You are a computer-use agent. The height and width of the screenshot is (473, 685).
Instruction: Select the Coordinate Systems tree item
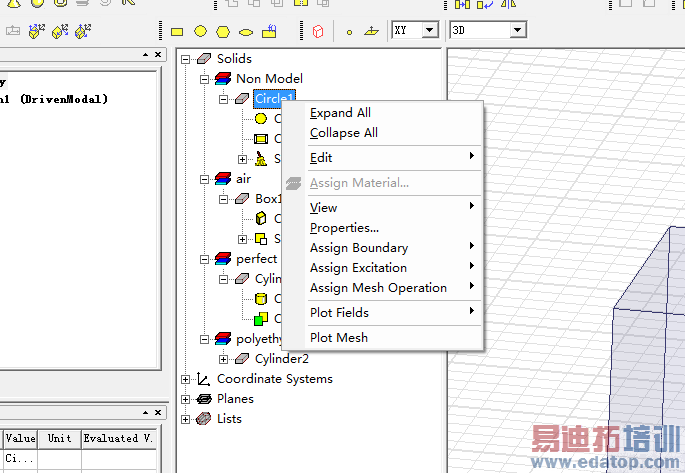(275, 379)
